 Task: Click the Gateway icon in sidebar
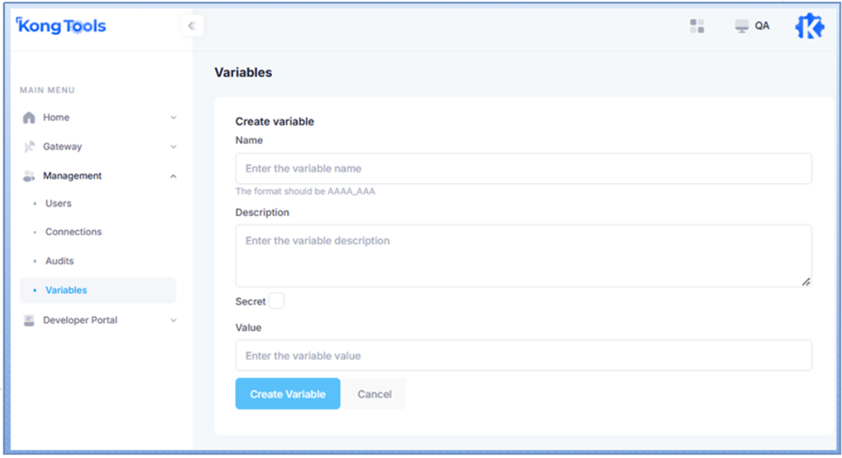(x=29, y=147)
